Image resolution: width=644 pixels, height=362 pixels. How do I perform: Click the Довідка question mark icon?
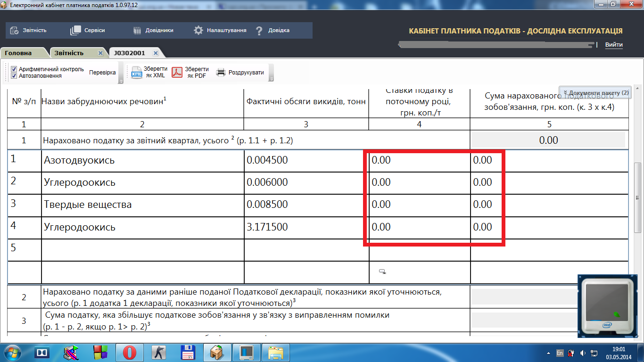[x=259, y=31]
